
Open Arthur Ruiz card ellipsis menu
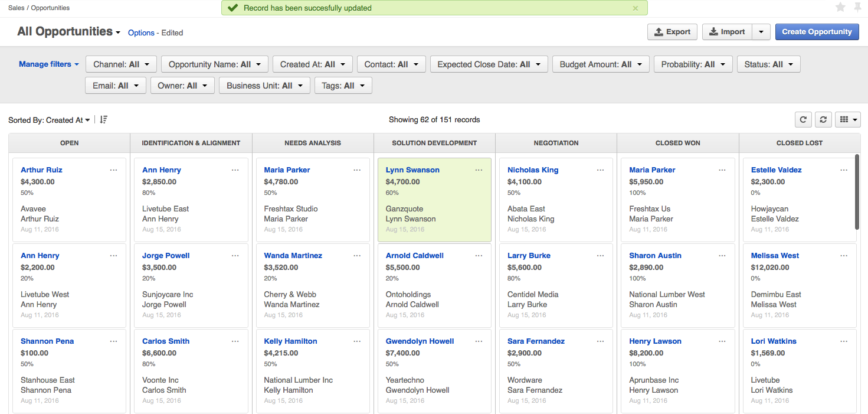click(x=114, y=170)
